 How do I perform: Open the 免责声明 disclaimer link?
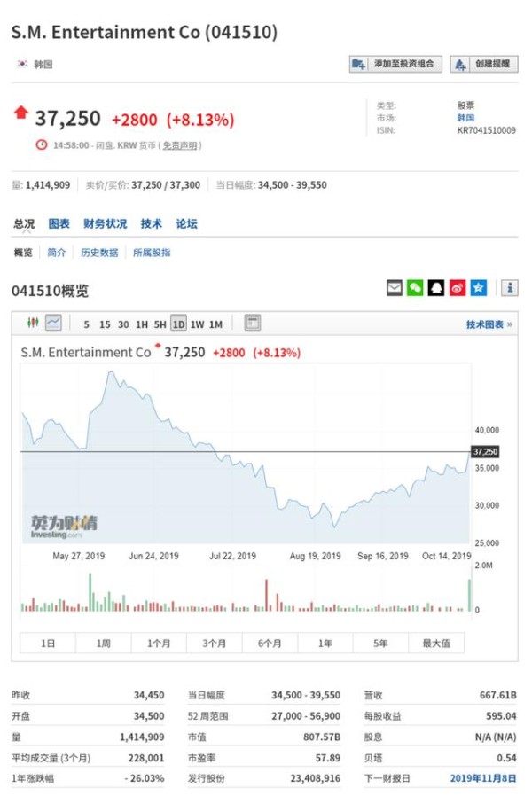point(180,145)
